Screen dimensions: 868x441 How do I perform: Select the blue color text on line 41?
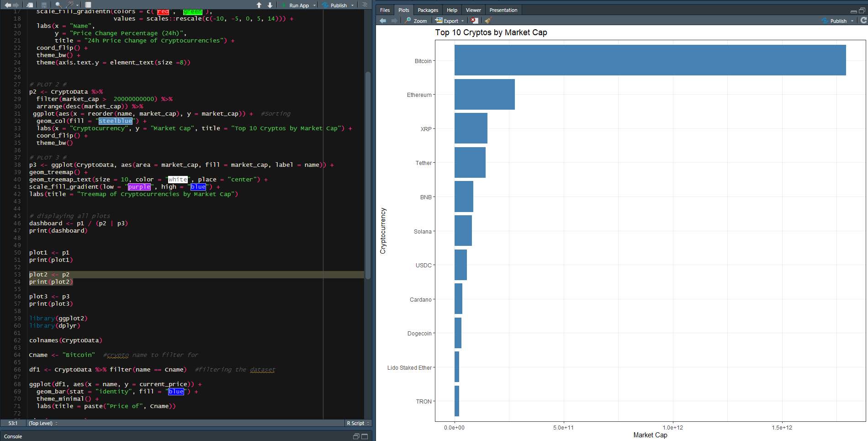coord(198,187)
